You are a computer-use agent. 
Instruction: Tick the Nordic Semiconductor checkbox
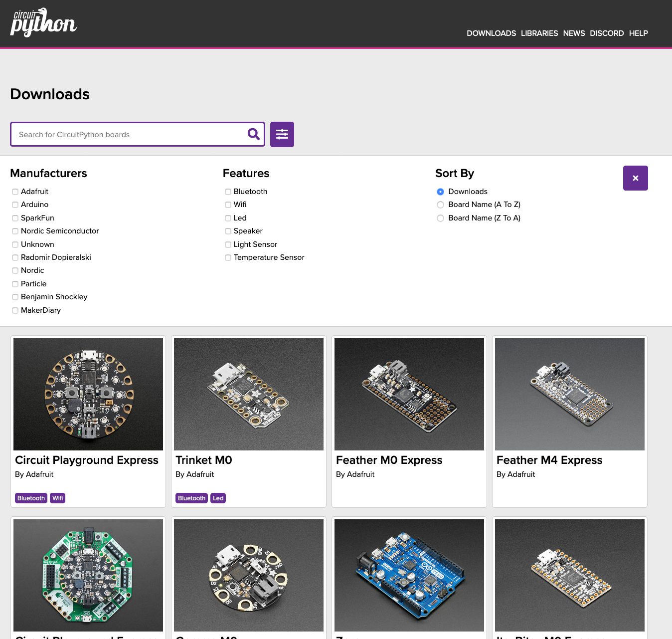(15, 231)
